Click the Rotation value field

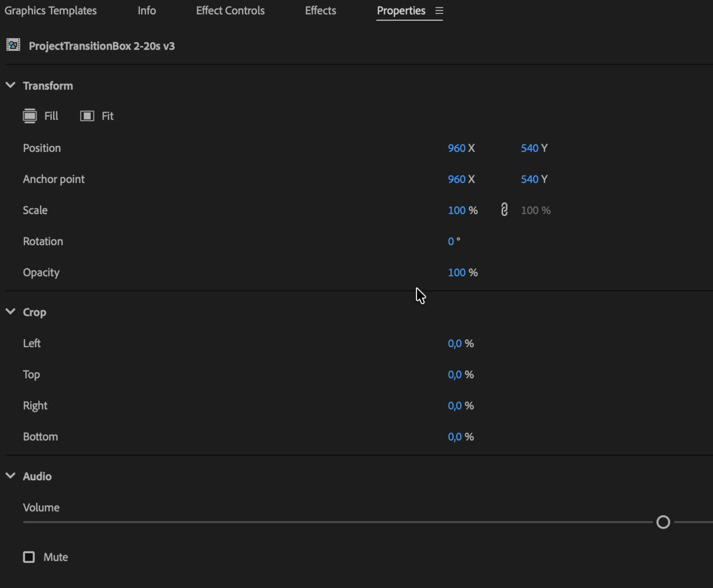[x=450, y=241]
